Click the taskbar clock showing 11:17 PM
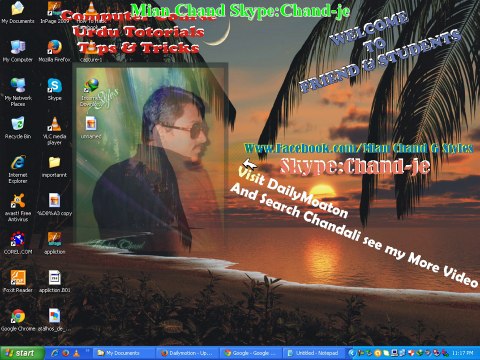This screenshot has width=480, height=360. (x=463, y=353)
